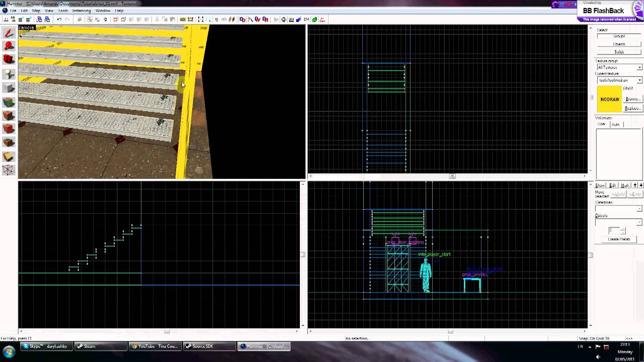Toggle Select-by-Handles mode

click(201, 20)
